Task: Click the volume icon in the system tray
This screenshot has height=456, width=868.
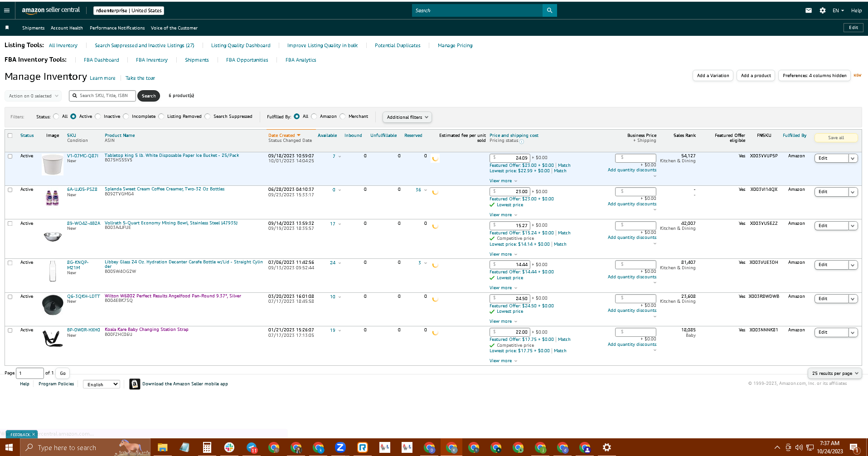Action: pyautogui.click(x=799, y=447)
